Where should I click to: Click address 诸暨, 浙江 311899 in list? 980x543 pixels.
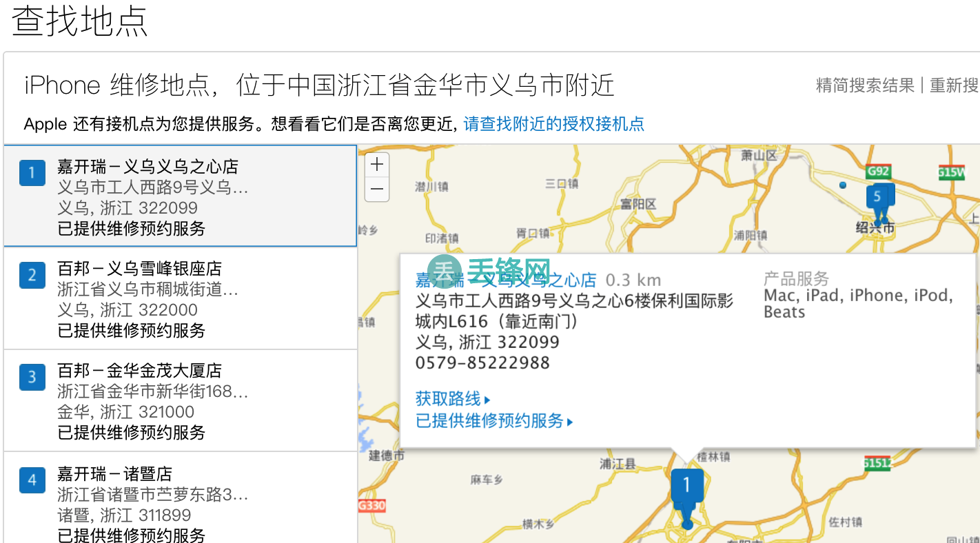pyautogui.click(x=124, y=515)
